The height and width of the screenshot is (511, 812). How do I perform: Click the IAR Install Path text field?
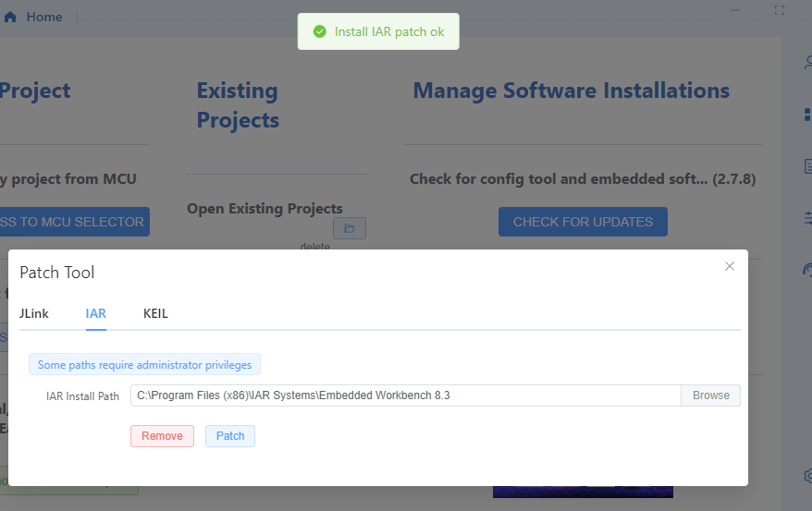point(405,395)
